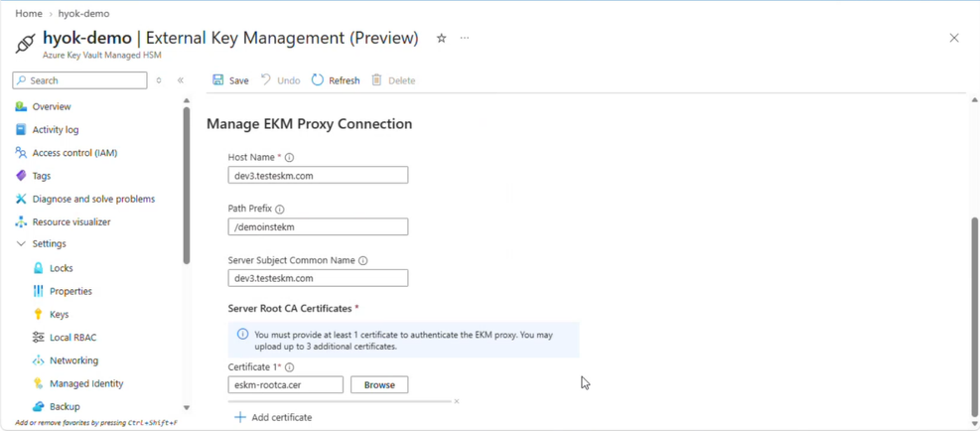
Task: Click the sidebar scroll up arrow
Action: coord(187,100)
